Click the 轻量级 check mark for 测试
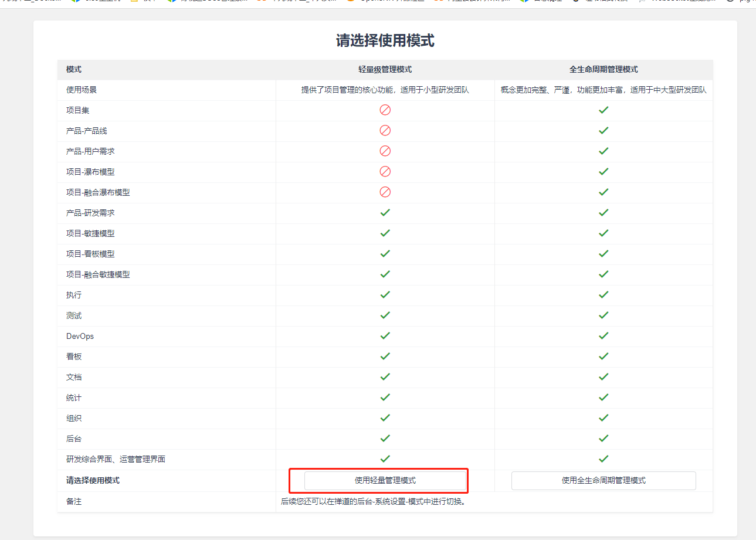The height and width of the screenshot is (540, 756). point(385,315)
